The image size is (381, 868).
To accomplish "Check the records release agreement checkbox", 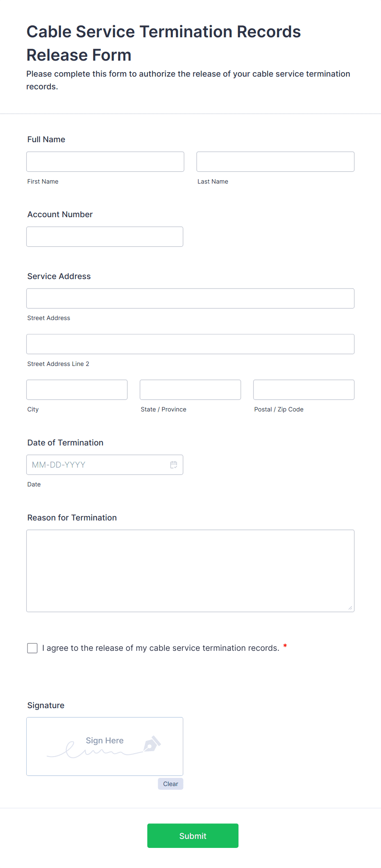I will pyautogui.click(x=32, y=648).
